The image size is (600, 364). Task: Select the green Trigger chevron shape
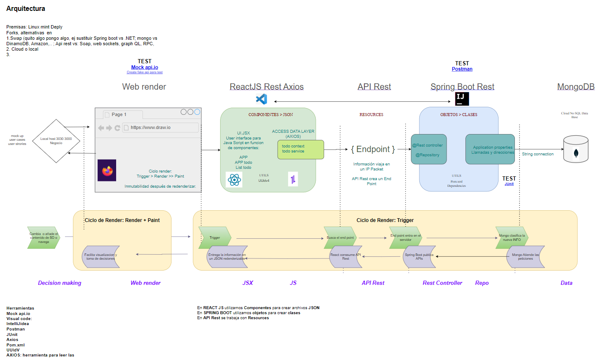point(215,238)
